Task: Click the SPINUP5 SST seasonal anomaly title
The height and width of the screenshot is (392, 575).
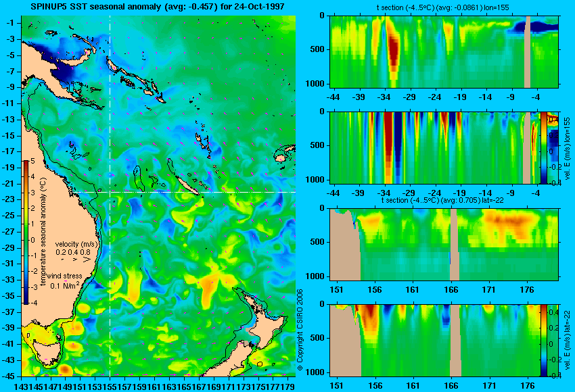Action: pyautogui.click(x=158, y=6)
